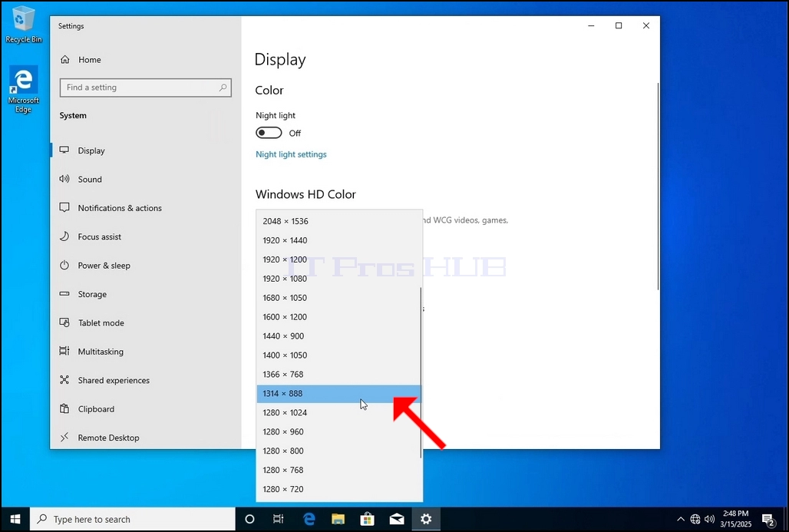Image resolution: width=789 pixels, height=532 pixels.
Task: Choose 1920 × 1080 resolution
Action: (338, 279)
